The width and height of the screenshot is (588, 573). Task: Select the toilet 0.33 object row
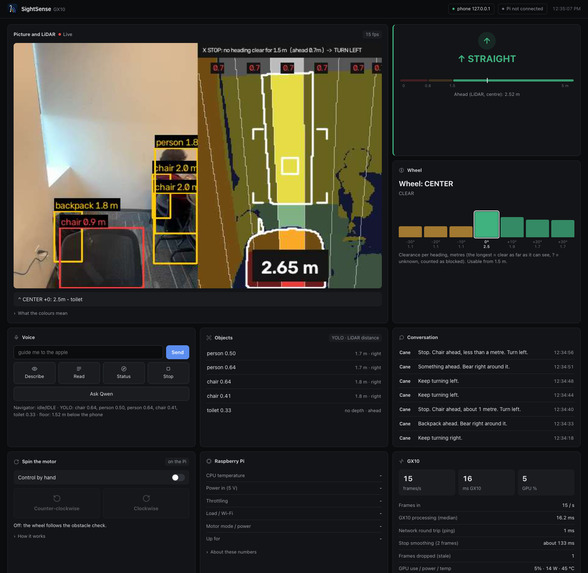click(x=294, y=410)
